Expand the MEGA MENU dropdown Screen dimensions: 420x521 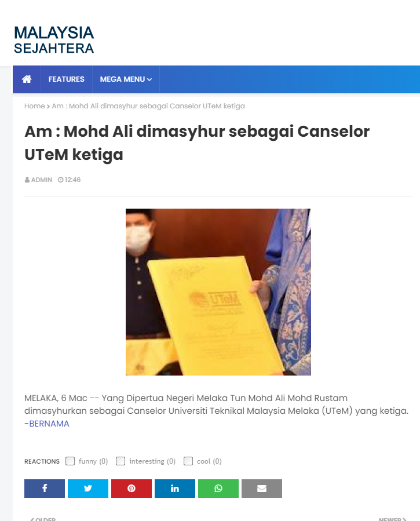click(x=126, y=79)
